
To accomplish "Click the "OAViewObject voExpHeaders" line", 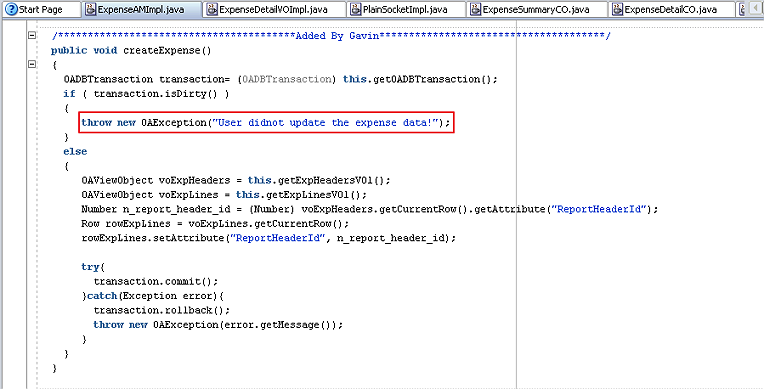I will tap(236, 180).
